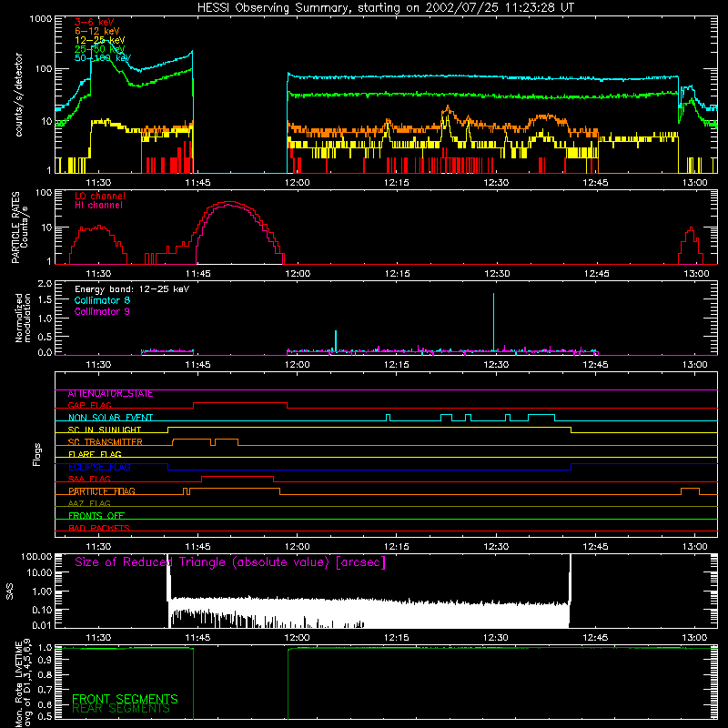Click the 'FRONTS_OFF' flag label
This screenshot has width=728, height=728.
(x=96, y=516)
